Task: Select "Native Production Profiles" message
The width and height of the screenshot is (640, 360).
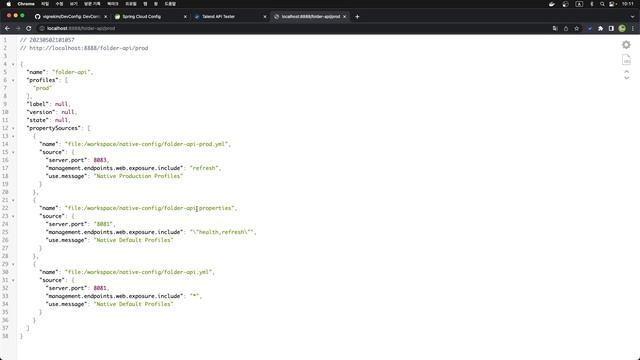Action: [x=138, y=176]
